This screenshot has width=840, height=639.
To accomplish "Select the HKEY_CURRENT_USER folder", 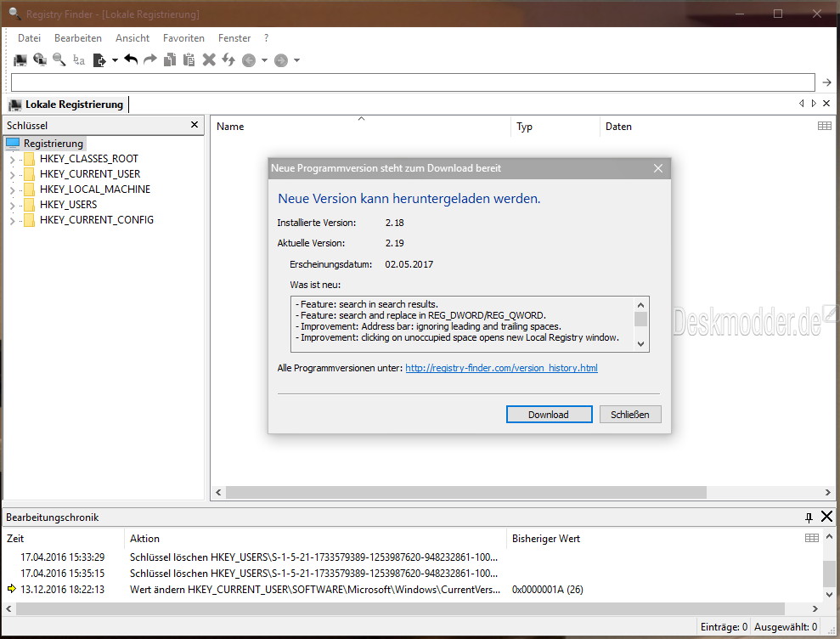I will tap(90, 174).
